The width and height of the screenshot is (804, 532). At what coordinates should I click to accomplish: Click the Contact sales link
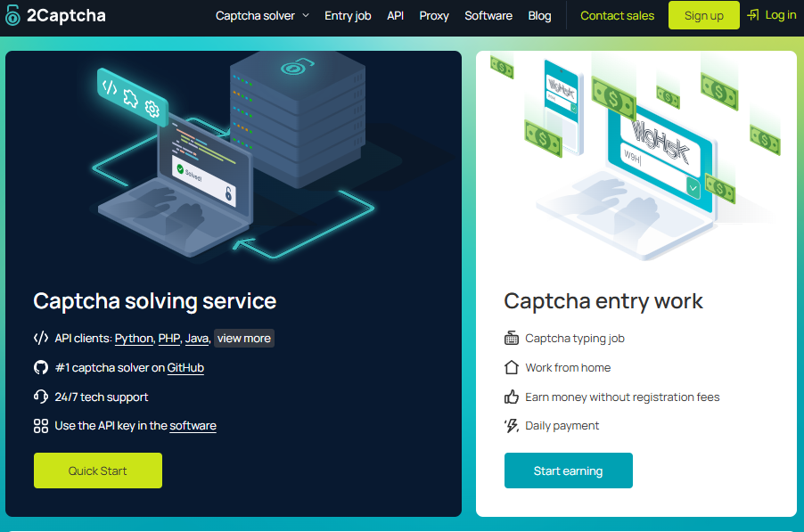(x=617, y=15)
